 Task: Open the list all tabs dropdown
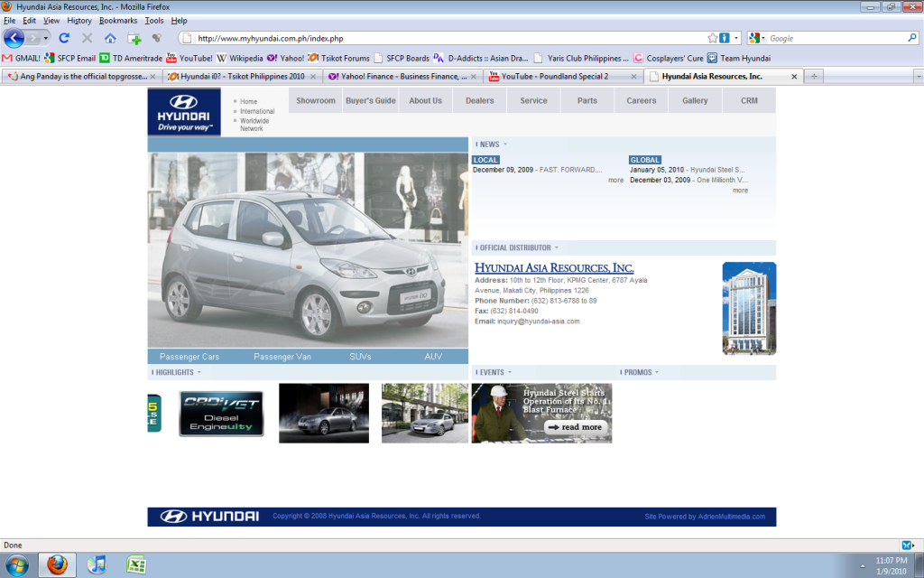coord(918,77)
